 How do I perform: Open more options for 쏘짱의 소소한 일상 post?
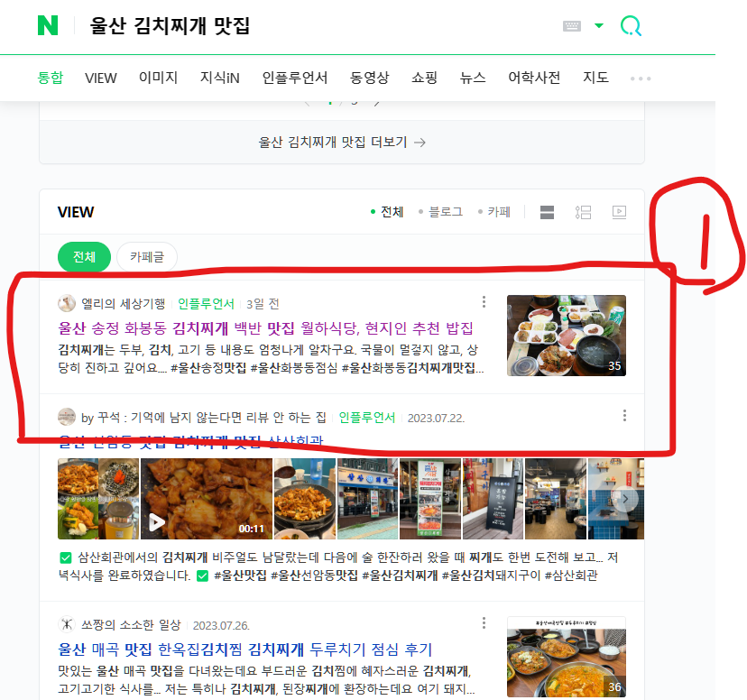pos(484,622)
